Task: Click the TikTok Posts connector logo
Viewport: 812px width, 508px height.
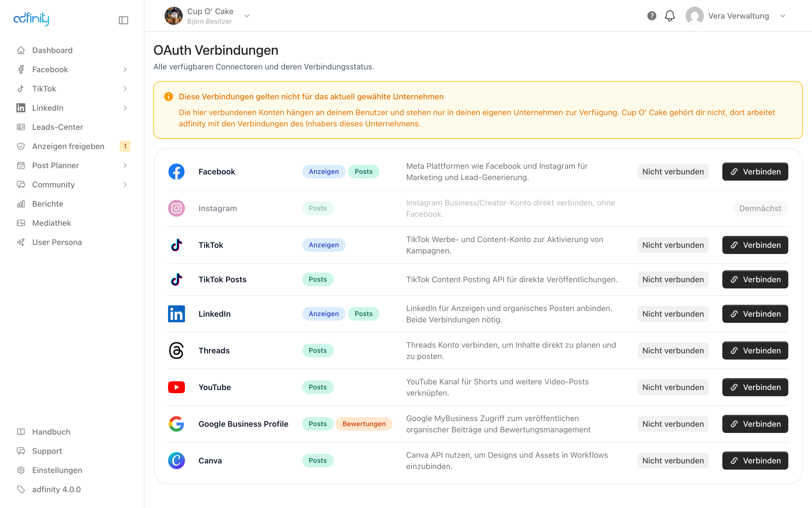Action: click(x=176, y=279)
